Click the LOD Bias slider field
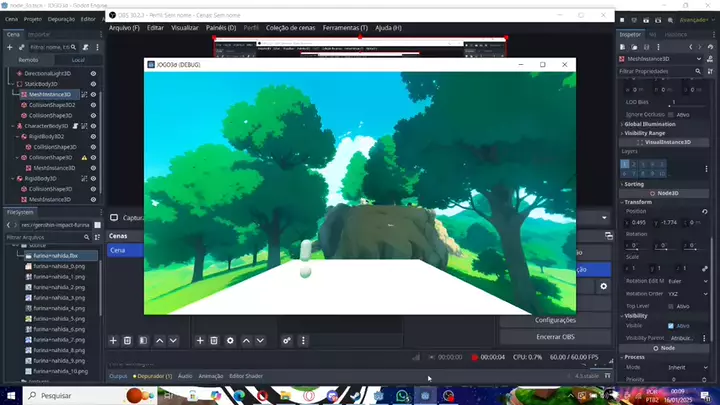The width and height of the screenshot is (720, 405). (x=672, y=102)
